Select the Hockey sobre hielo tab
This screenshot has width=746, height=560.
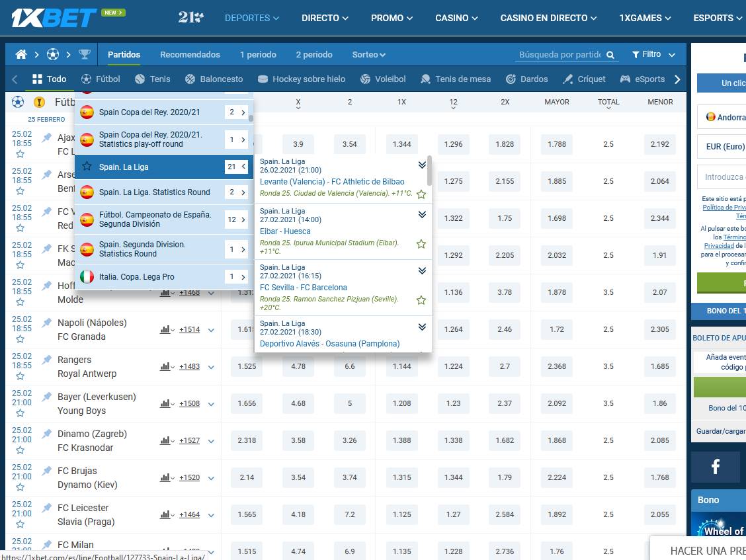coord(301,79)
